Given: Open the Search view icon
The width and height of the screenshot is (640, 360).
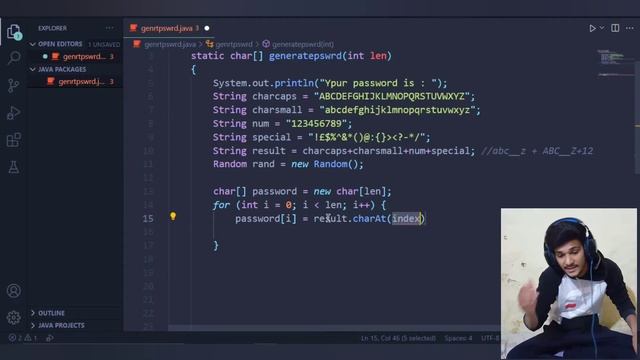Looking at the screenshot, I should pos(14,58).
